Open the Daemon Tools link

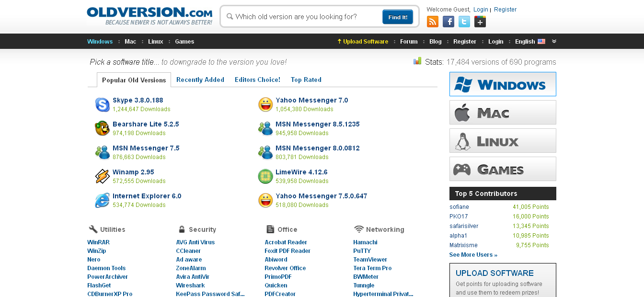(x=106, y=268)
